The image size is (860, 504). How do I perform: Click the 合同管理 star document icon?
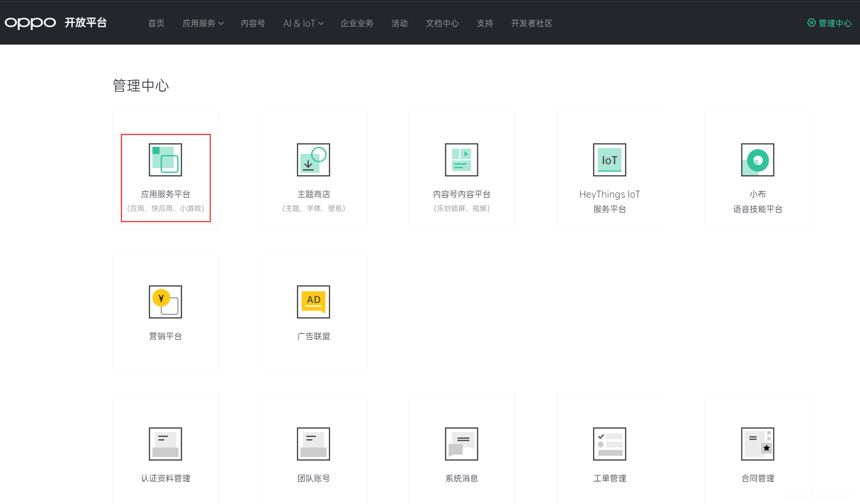coord(757,444)
